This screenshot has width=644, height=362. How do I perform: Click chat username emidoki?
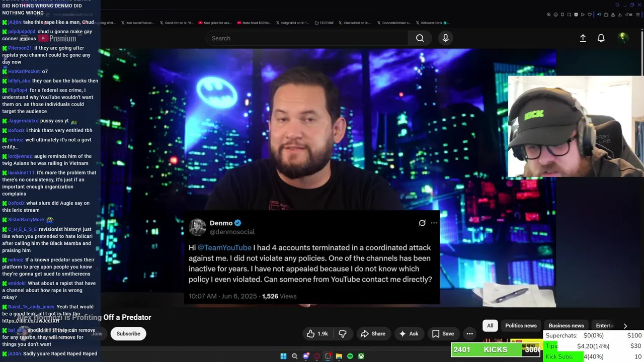[17, 283]
